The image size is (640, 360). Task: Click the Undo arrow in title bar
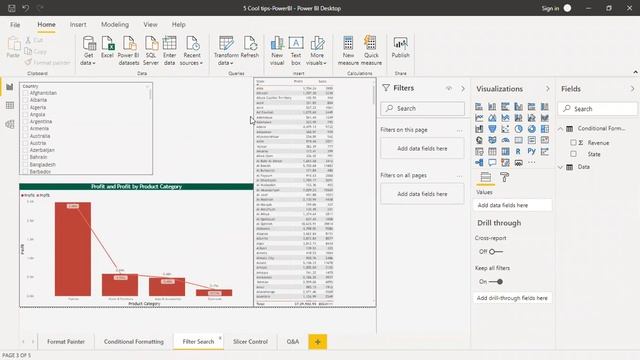(26, 8)
